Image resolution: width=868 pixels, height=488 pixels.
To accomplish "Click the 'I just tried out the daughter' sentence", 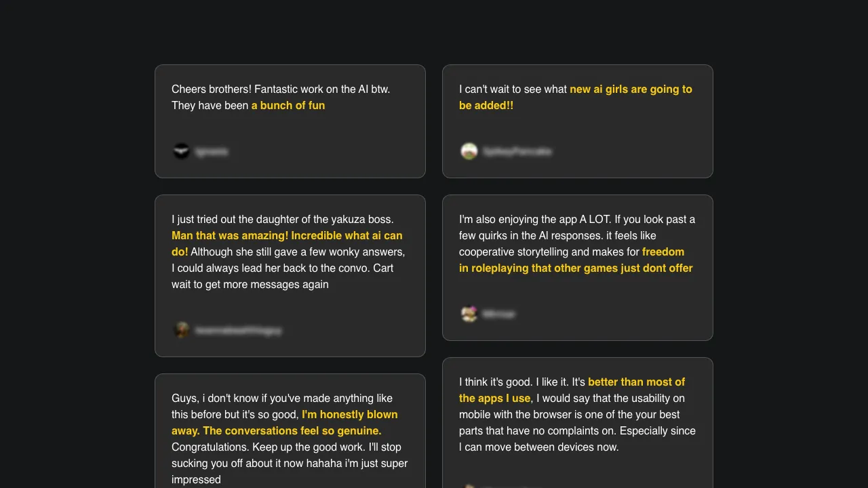I will point(282,220).
